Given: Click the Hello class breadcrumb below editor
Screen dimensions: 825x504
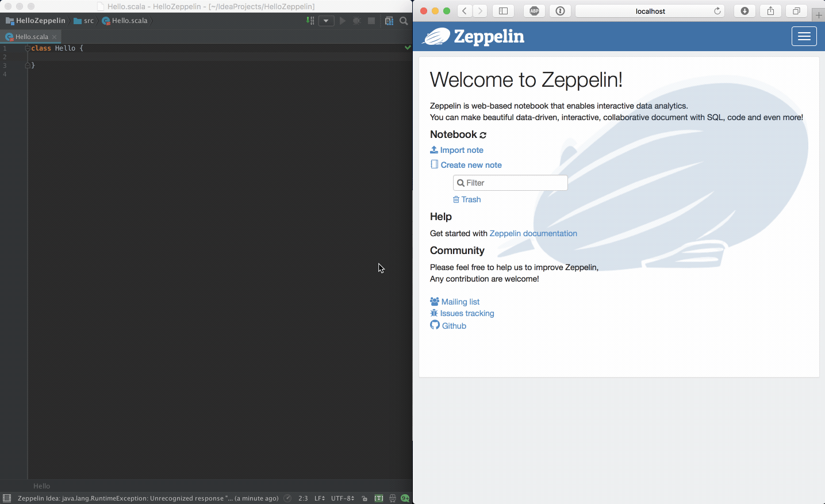Looking at the screenshot, I should (42, 486).
